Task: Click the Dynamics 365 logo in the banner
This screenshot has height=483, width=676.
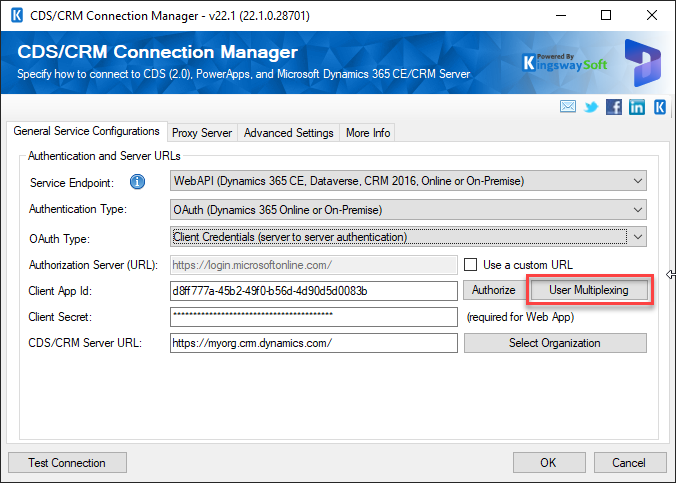Action: tap(643, 63)
